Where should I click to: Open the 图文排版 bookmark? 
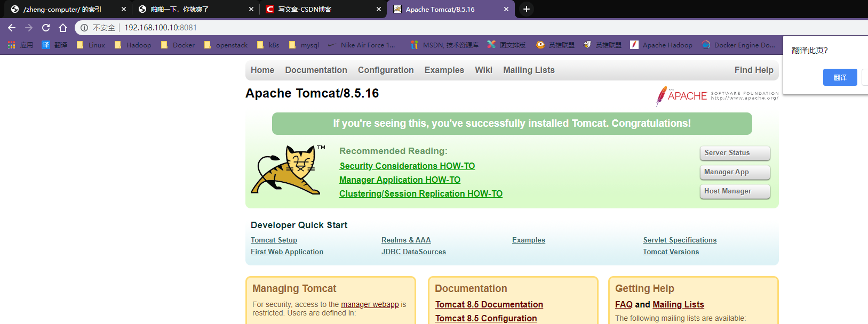coord(506,45)
